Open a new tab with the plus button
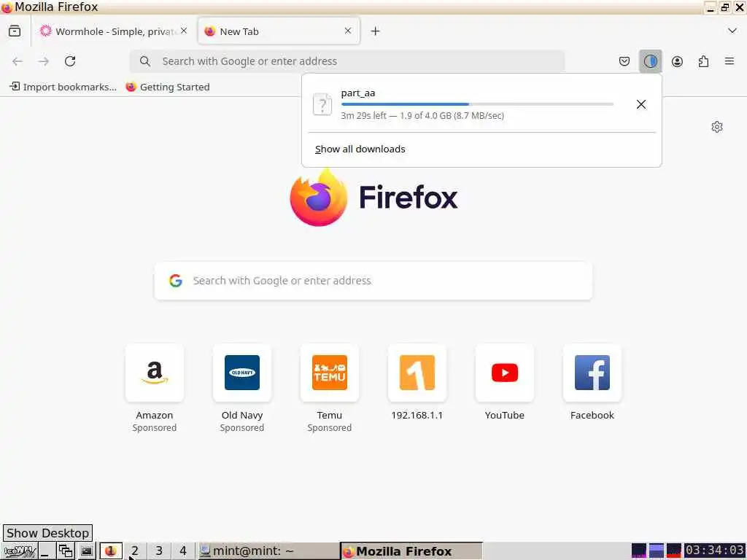 coord(375,31)
